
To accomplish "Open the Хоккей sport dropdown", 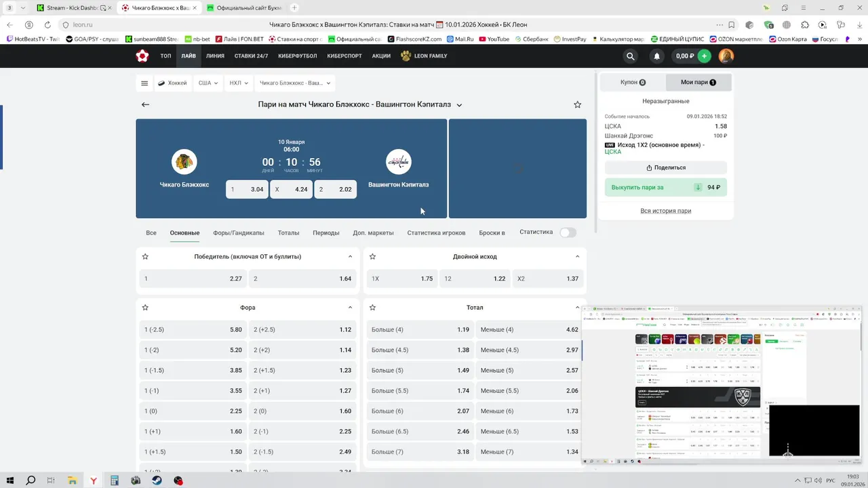I will [172, 83].
